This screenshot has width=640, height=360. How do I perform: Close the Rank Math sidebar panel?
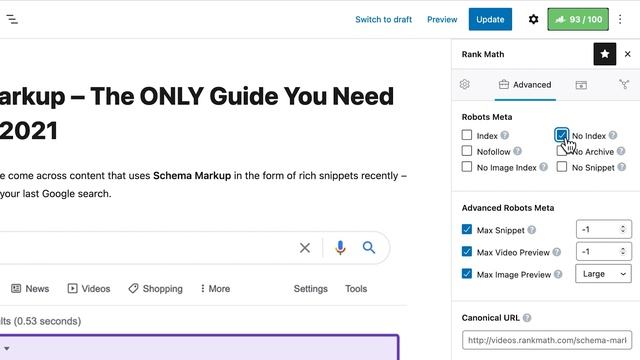coord(628,54)
